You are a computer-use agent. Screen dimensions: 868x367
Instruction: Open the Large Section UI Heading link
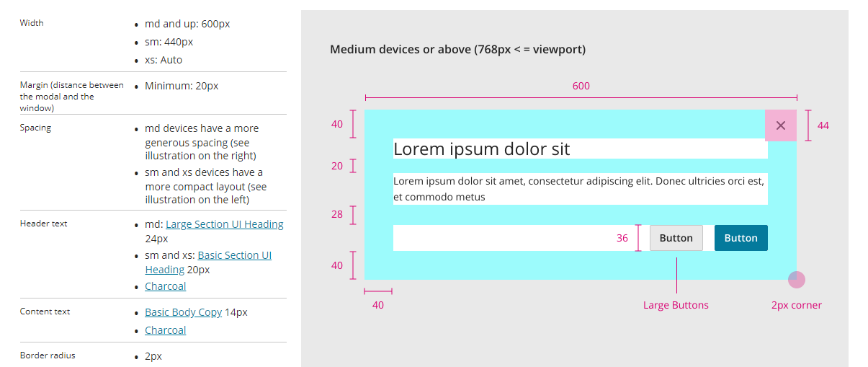[225, 224]
